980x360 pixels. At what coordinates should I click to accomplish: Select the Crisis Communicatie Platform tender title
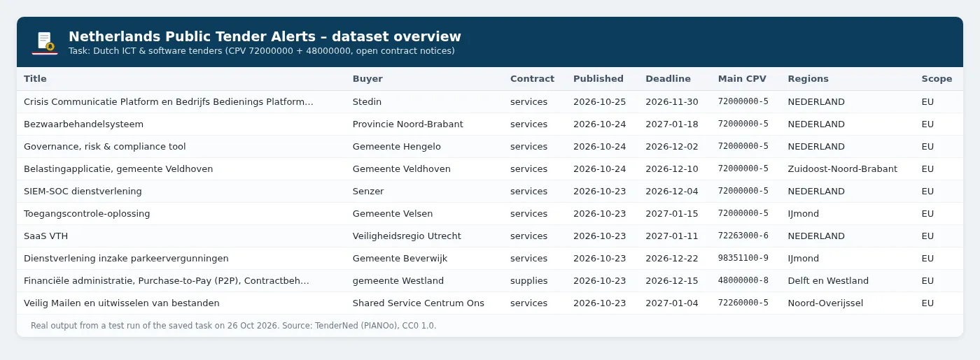[x=169, y=102]
